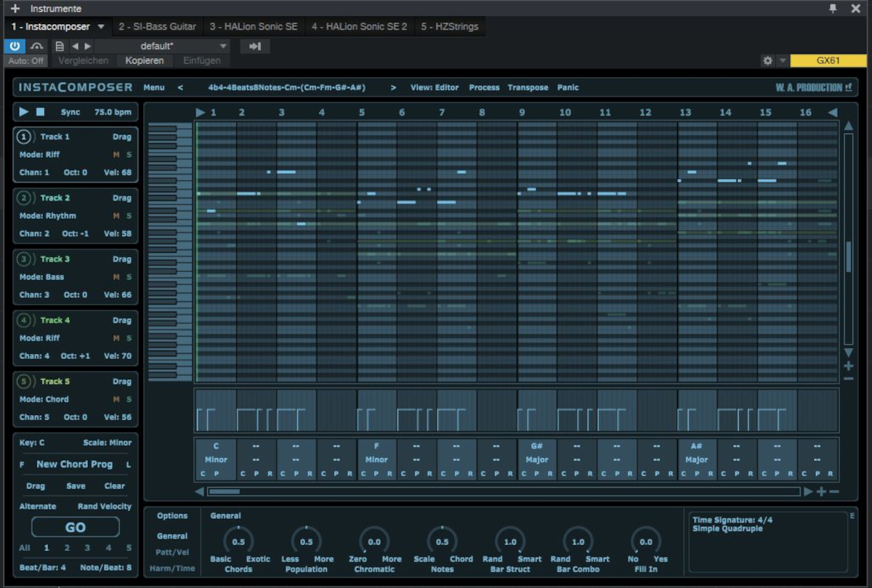The height and width of the screenshot is (588, 872).
Task: Switch to the HALion Sonic SE 2 tab
Action: pyautogui.click(x=360, y=27)
